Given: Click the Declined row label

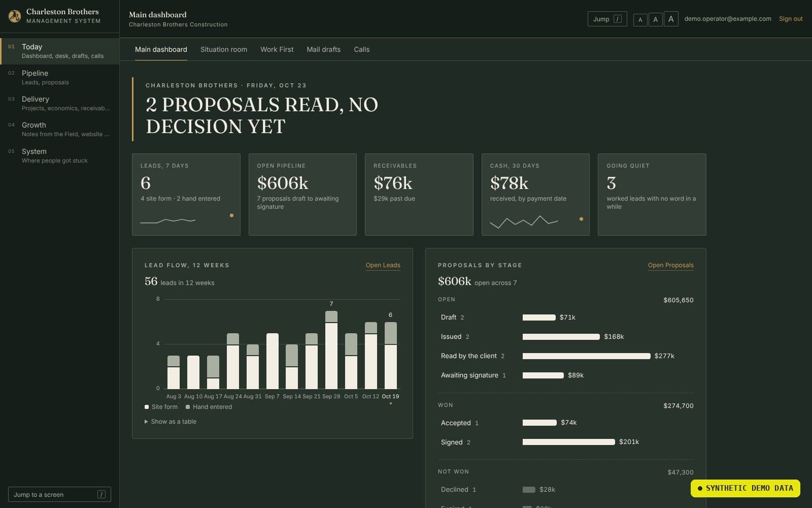Looking at the screenshot, I should [x=455, y=490].
